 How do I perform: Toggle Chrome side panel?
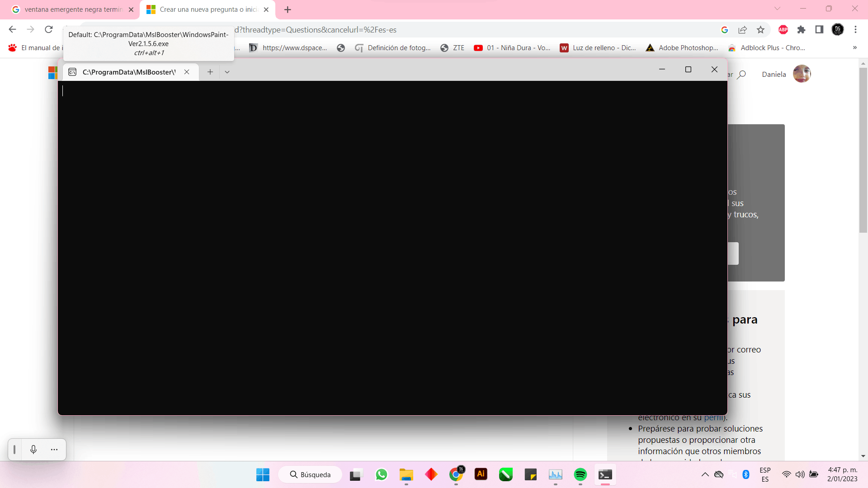[x=819, y=30]
